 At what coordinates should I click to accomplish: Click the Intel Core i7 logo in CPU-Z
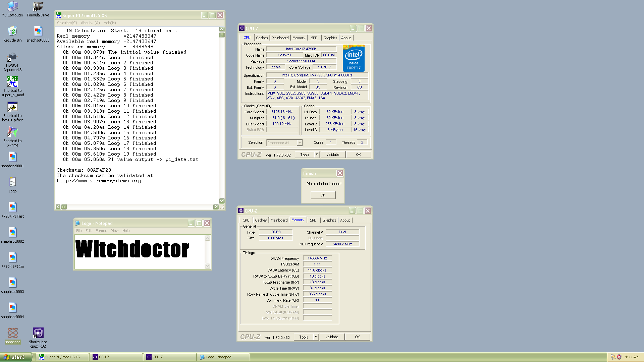pos(354,58)
